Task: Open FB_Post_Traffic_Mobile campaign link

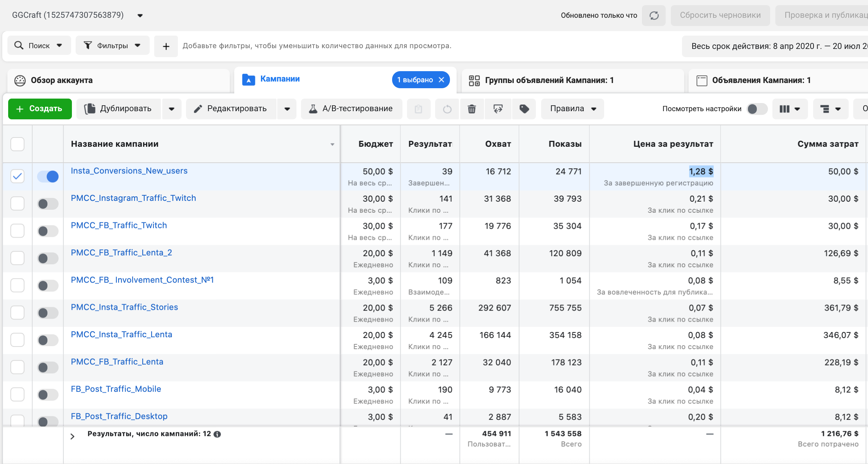Action: pos(116,389)
